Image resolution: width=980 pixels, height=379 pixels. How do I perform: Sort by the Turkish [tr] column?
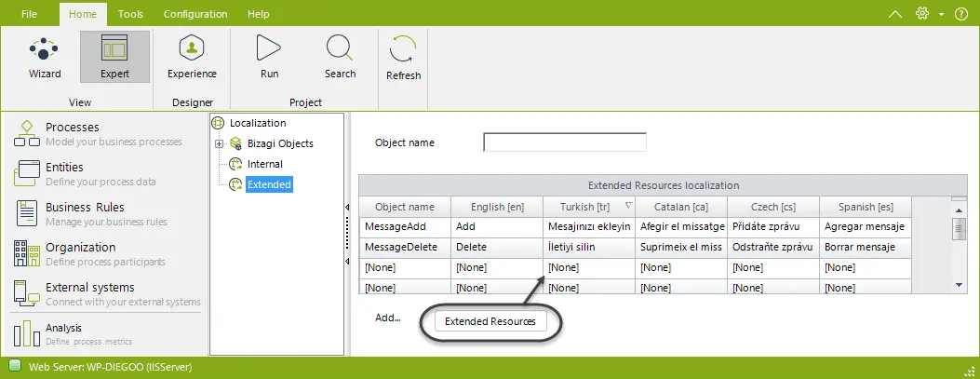click(589, 207)
